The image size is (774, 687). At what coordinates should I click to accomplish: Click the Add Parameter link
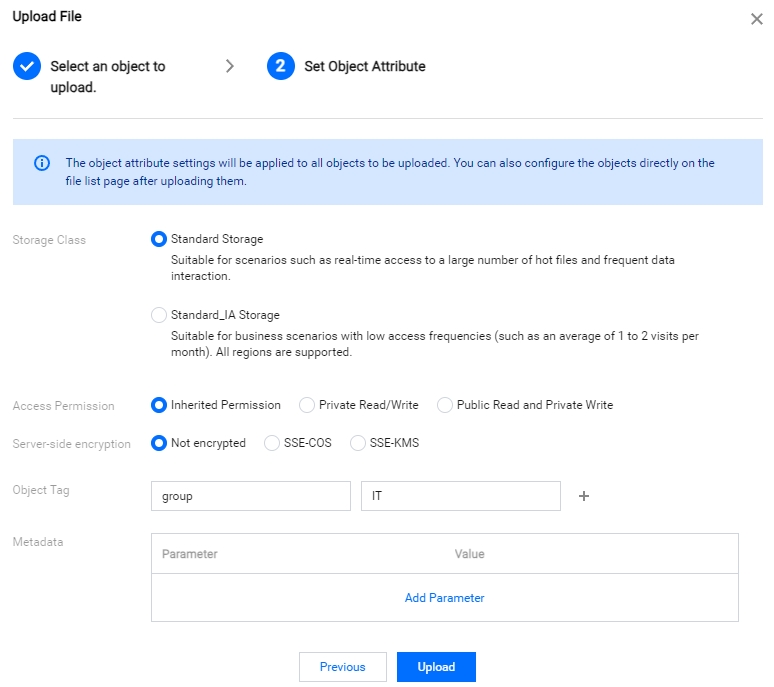coord(444,598)
